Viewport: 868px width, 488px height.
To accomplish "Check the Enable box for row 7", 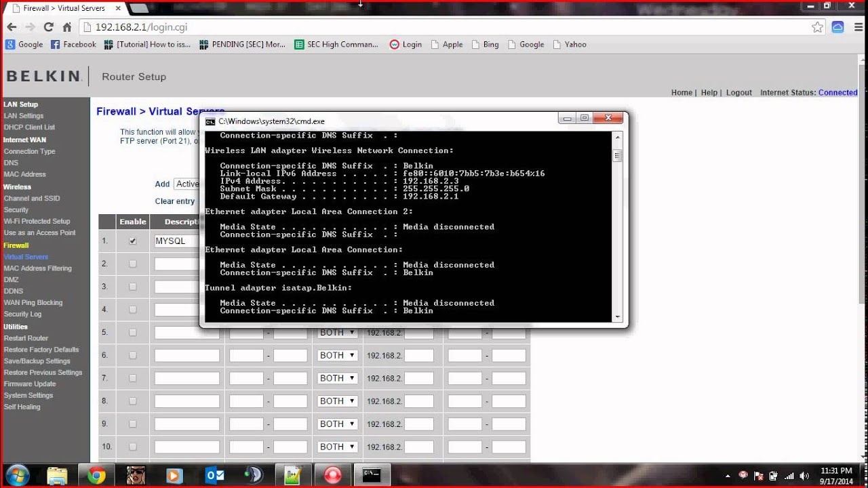I will point(133,378).
